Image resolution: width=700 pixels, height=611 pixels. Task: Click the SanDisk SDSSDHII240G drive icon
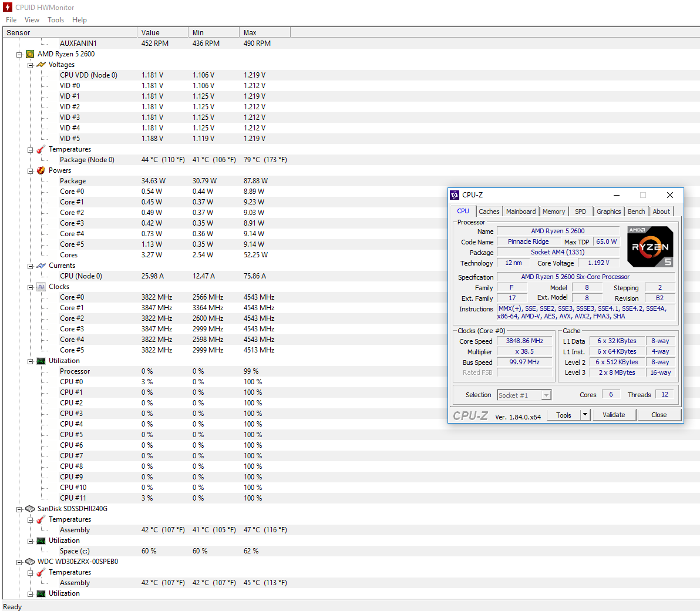coord(30,509)
